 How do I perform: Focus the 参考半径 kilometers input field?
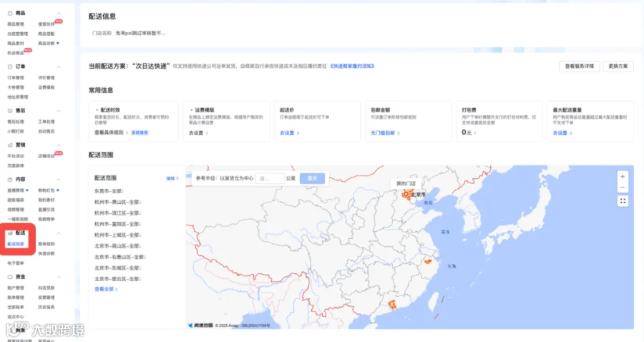[x=270, y=178]
